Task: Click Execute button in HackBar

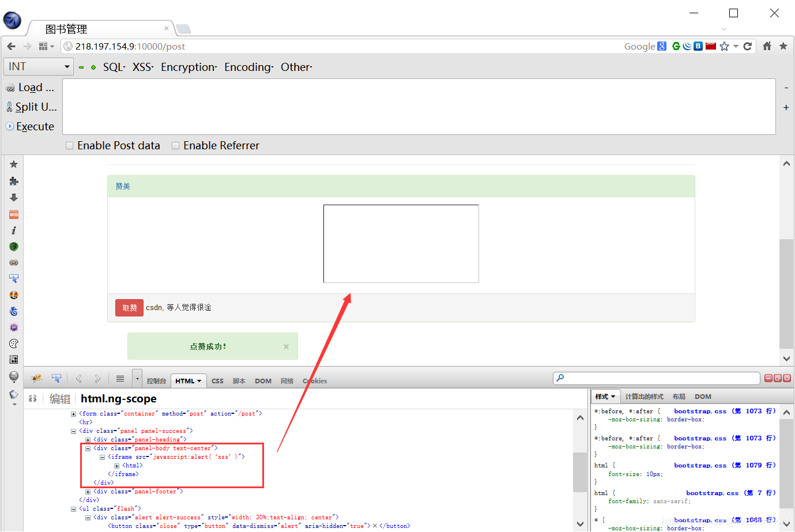Action: coord(30,127)
